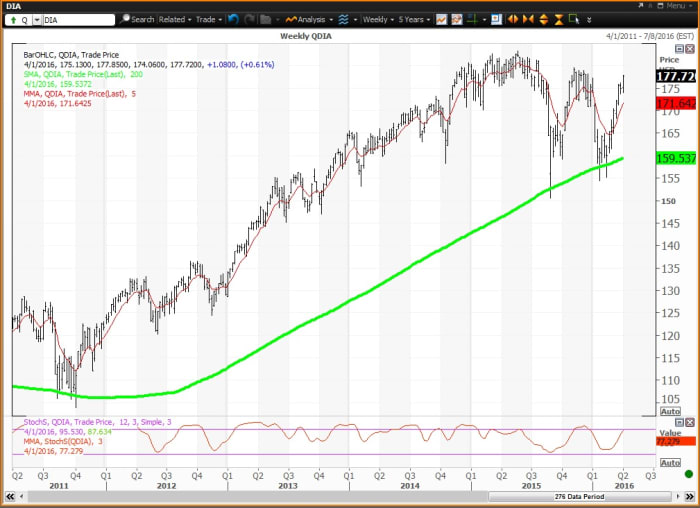
Task: Click the DIA symbol input field
Action: (x=79, y=20)
